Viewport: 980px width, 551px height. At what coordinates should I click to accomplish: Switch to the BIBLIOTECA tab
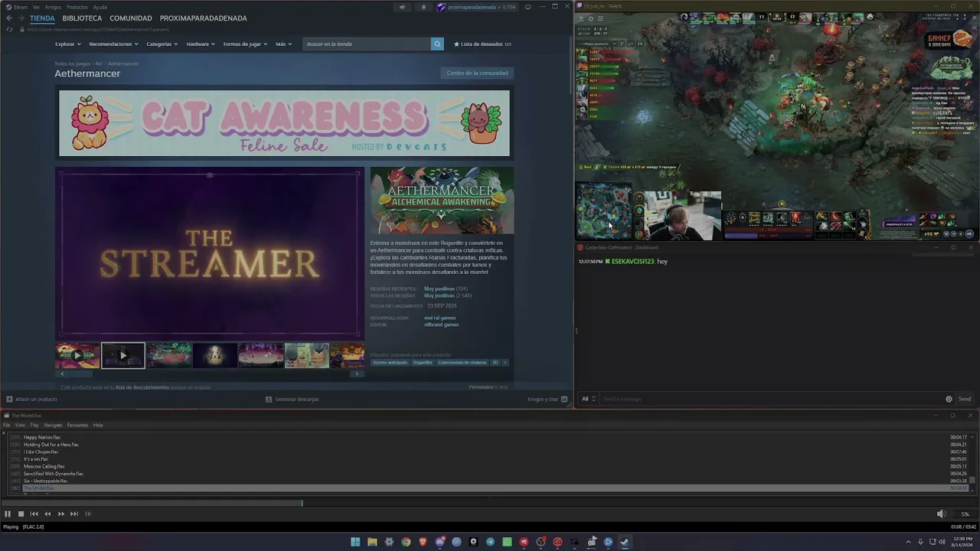tap(82, 18)
